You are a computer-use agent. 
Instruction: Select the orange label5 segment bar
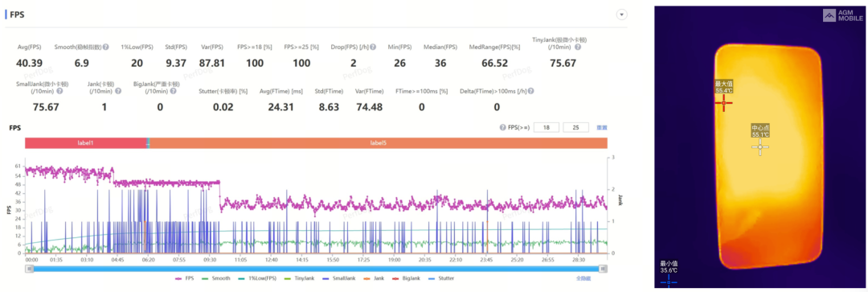(378, 143)
